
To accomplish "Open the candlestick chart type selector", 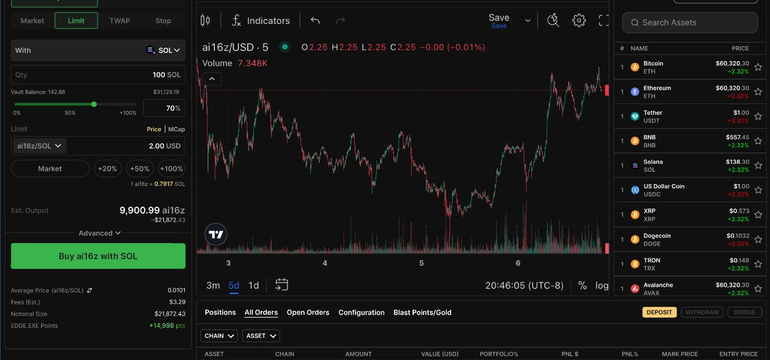I will (205, 21).
